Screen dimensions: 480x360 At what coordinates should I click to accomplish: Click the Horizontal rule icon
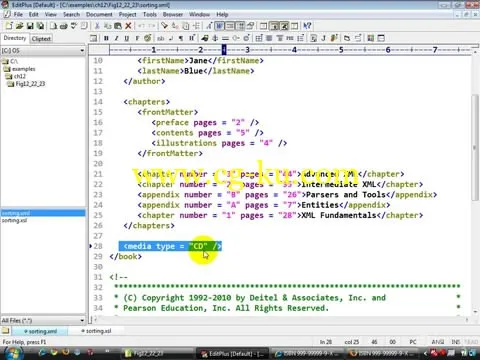(225, 38)
